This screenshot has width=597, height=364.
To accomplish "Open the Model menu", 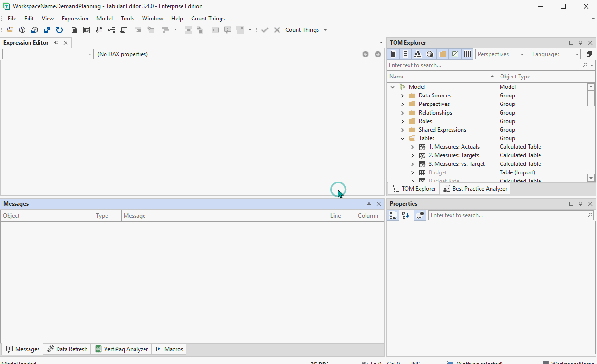I will pos(105,19).
